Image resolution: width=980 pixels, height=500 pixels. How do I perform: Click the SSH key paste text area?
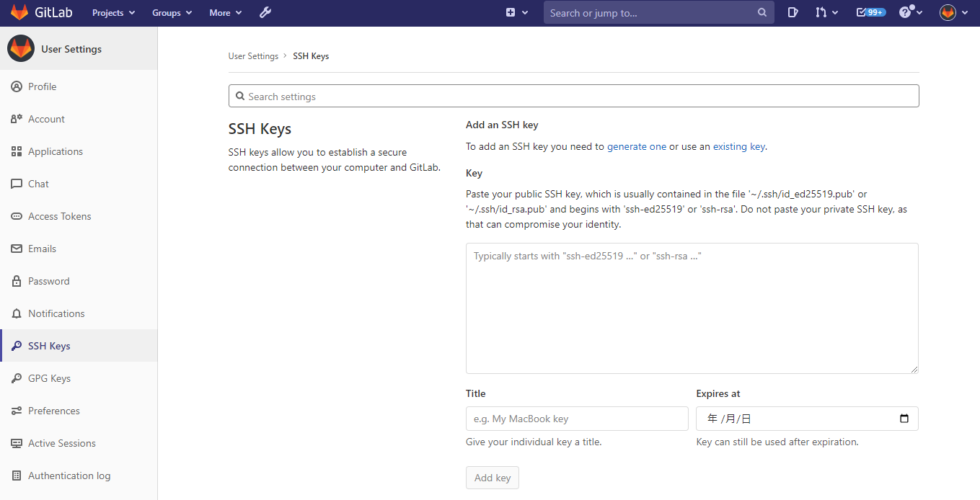692,308
